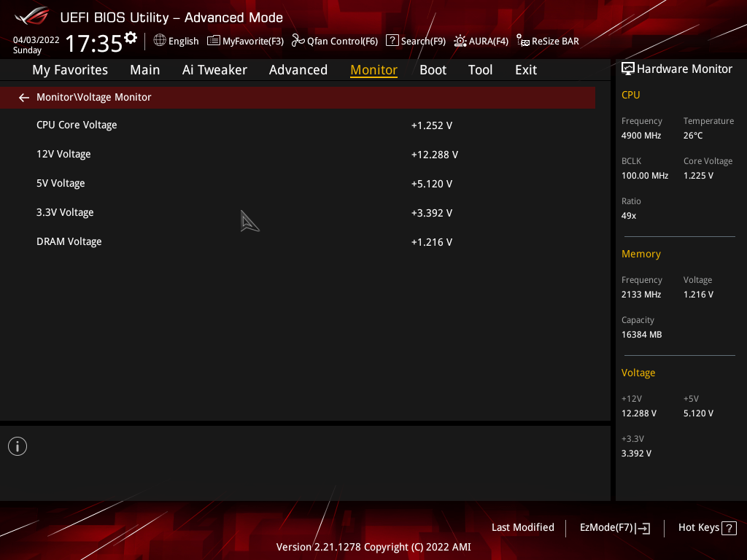
Task: Click the MyFavorite list icon
Action: point(214,41)
